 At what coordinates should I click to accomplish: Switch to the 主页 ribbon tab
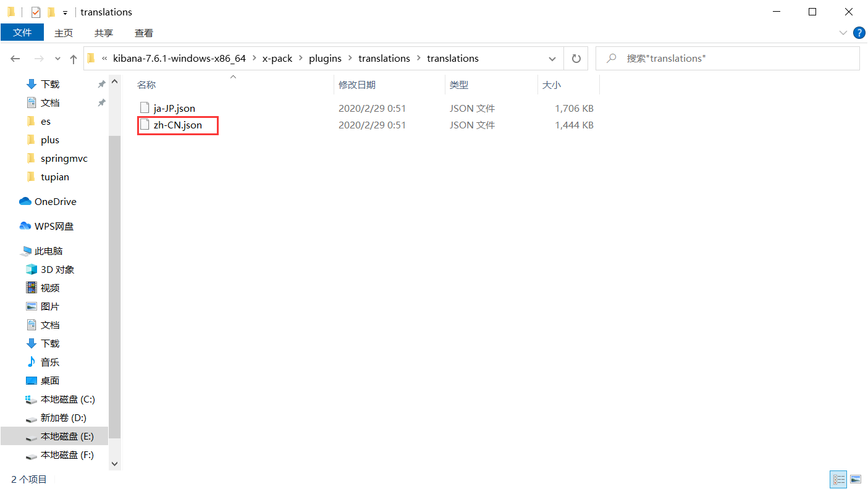coord(64,33)
